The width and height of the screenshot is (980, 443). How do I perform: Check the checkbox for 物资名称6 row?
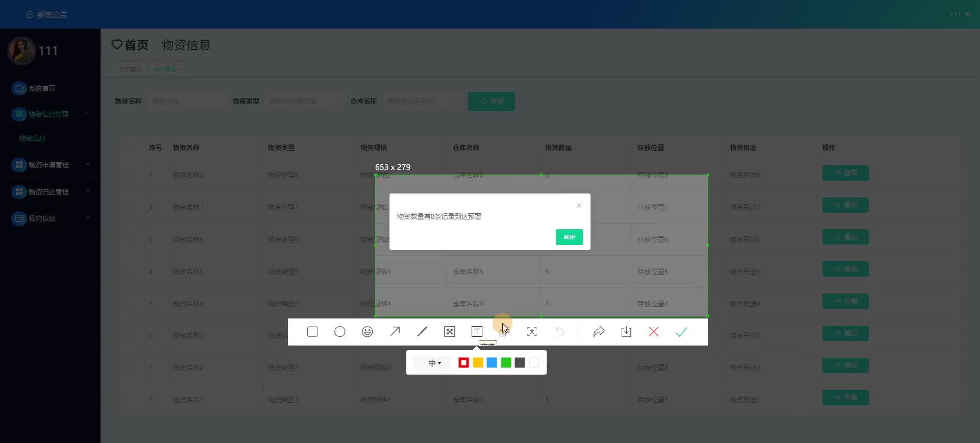(x=129, y=239)
